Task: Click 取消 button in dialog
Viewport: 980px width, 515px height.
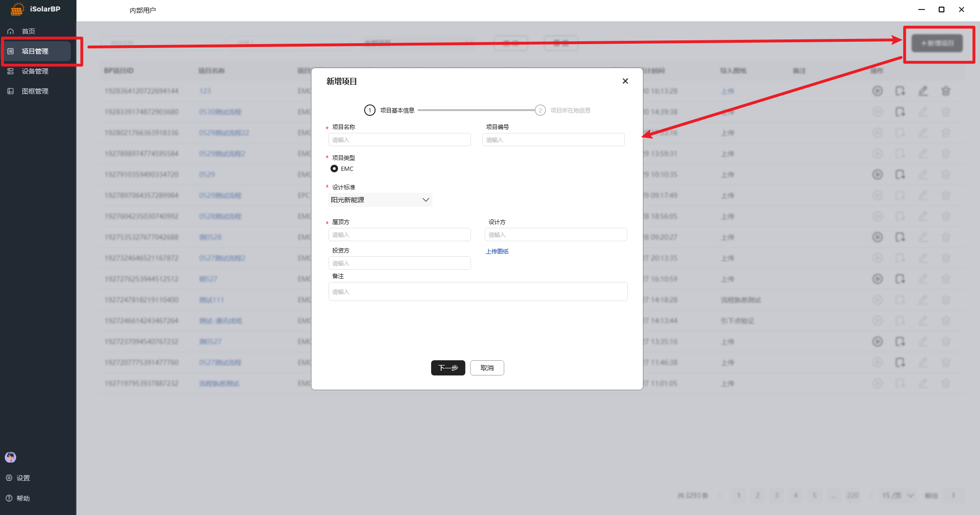Action: (x=487, y=368)
